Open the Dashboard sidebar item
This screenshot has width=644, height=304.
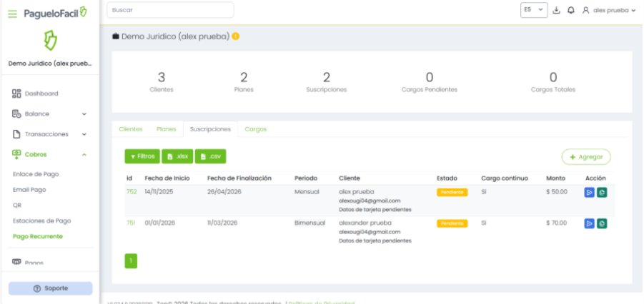click(41, 93)
